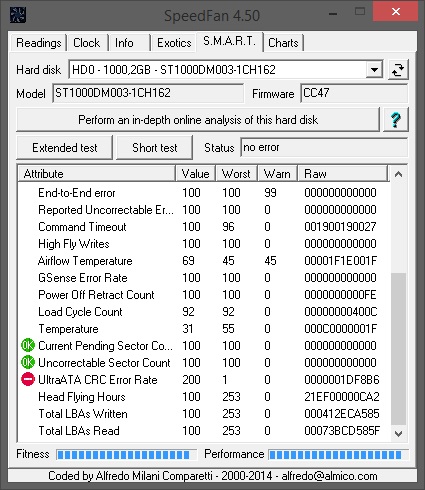Select the High Fly Writes row
This screenshot has height=490, width=425.
pos(203,244)
